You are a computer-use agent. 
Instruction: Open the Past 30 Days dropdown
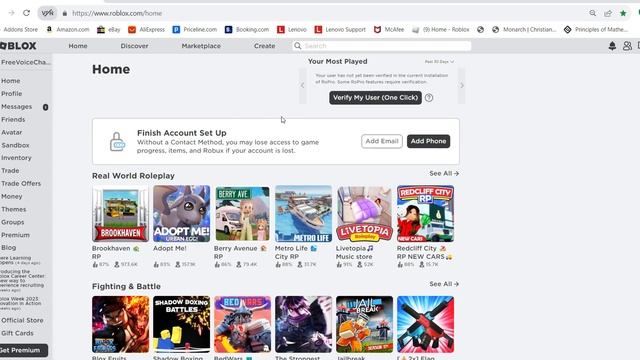coord(439,62)
